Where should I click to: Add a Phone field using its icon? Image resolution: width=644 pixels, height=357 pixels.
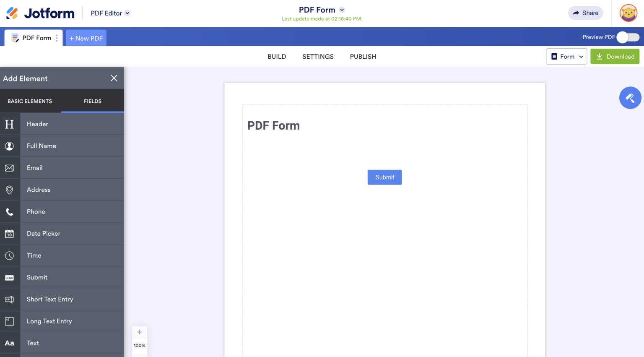[10, 211]
